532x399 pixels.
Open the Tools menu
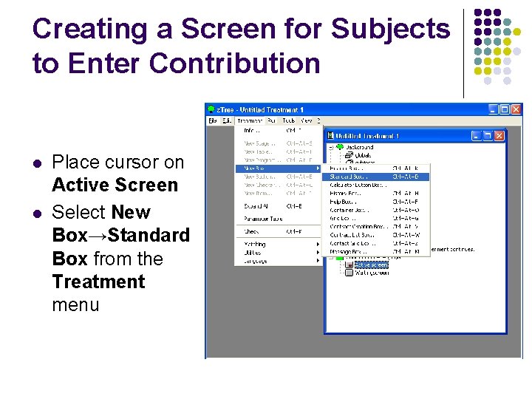click(x=288, y=120)
